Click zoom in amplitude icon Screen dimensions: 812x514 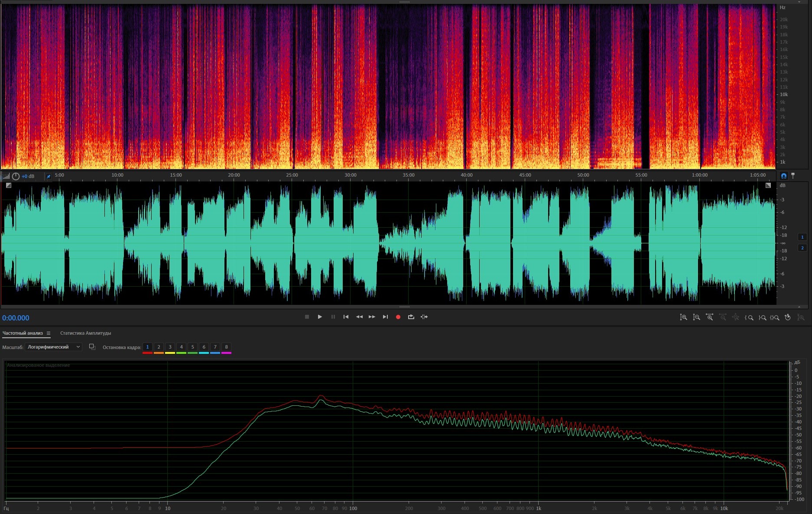click(683, 317)
